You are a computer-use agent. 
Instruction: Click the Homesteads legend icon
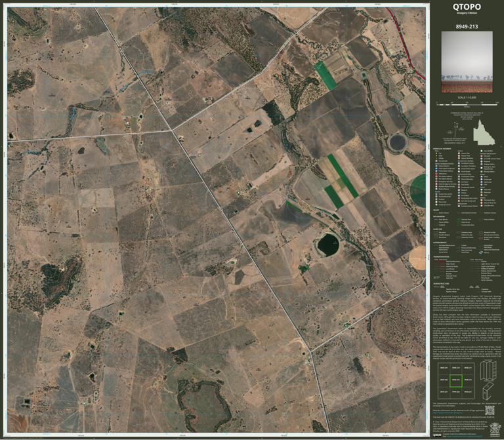pos(436,161)
